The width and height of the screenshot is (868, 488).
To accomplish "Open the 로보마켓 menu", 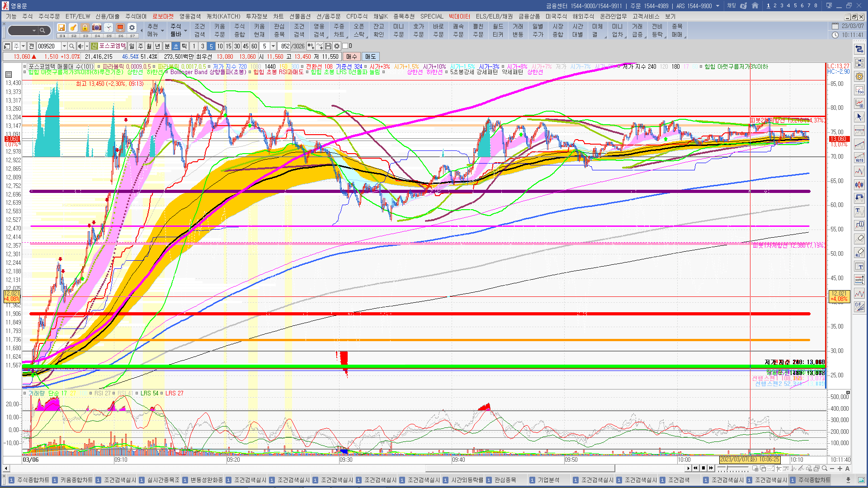I will click(x=163, y=17).
